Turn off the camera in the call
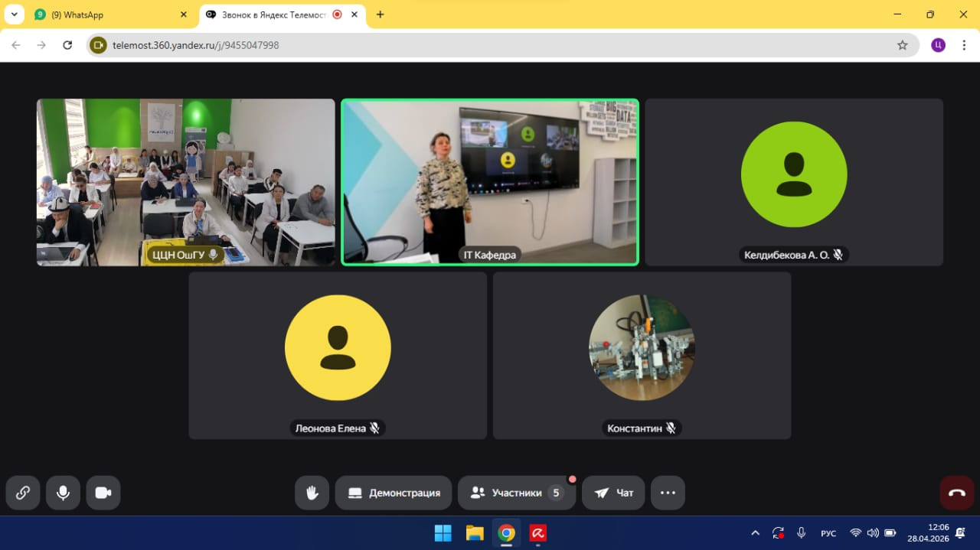The image size is (980, 550). click(103, 493)
